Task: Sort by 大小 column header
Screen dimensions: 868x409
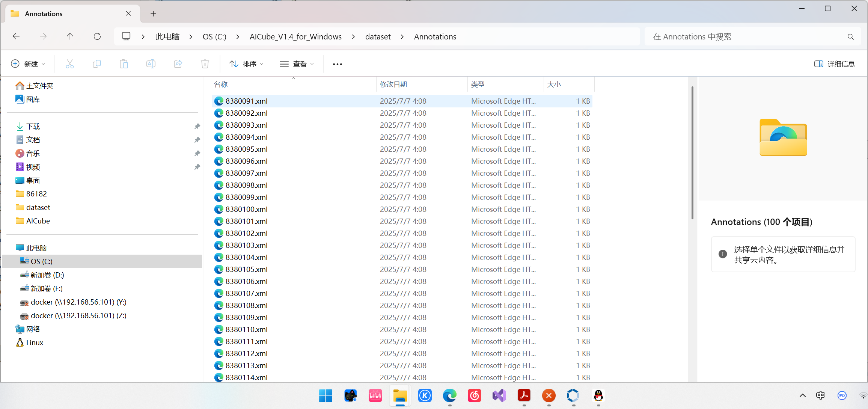Action: [x=569, y=84]
